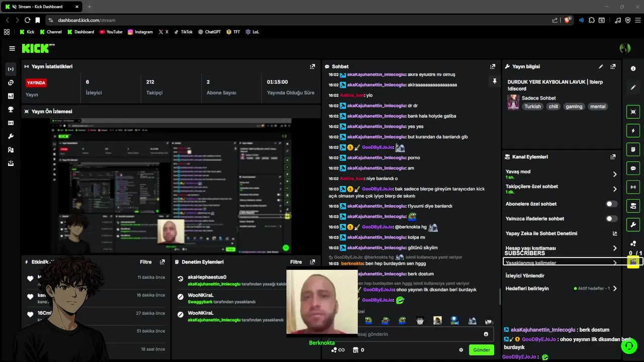Viewport: 644px width, 362px height.
Task: Open the link icon in left sidebar
Action: click(x=11, y=82)
